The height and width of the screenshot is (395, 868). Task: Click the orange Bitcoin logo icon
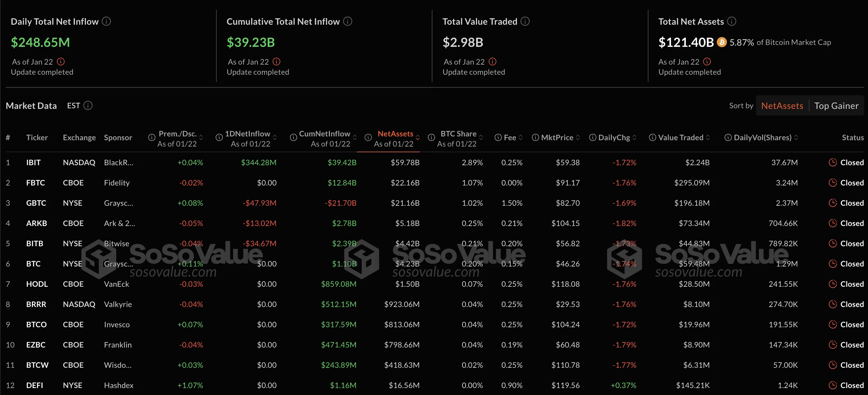click(722, 42)
